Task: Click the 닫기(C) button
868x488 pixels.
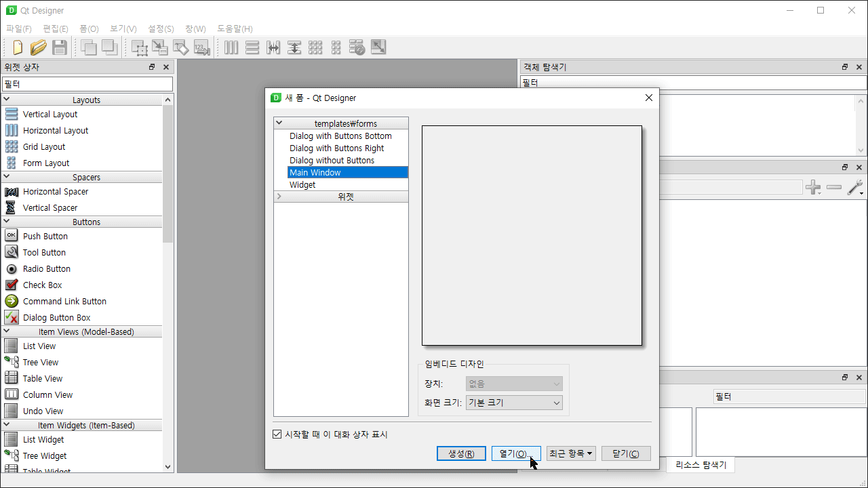Action: pyautogui.click(x=626, y=453)
